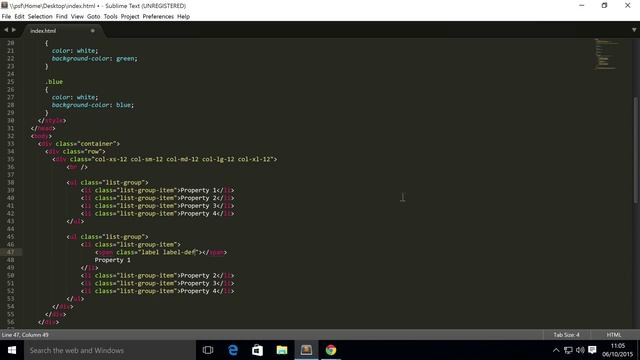Click the background-color: green; line
The height and width of the screenshot is (360, 640).
click(x=95, y=58)
